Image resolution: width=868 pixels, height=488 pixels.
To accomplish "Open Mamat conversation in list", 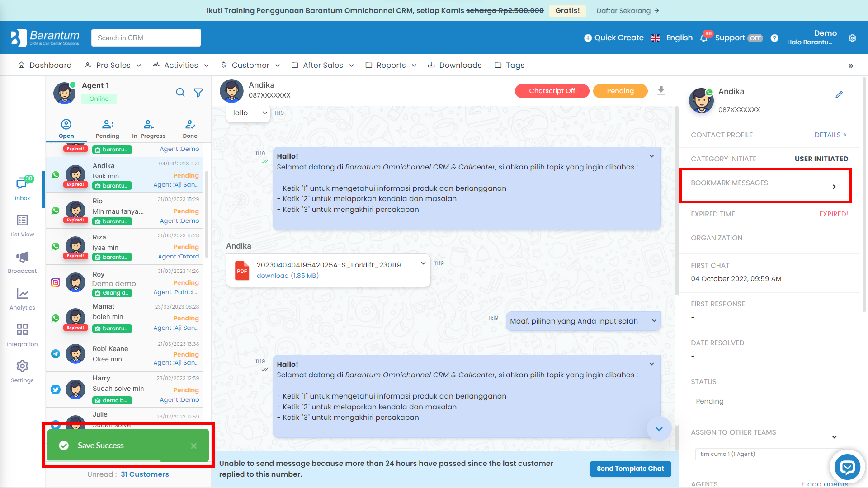I will 124,318.
